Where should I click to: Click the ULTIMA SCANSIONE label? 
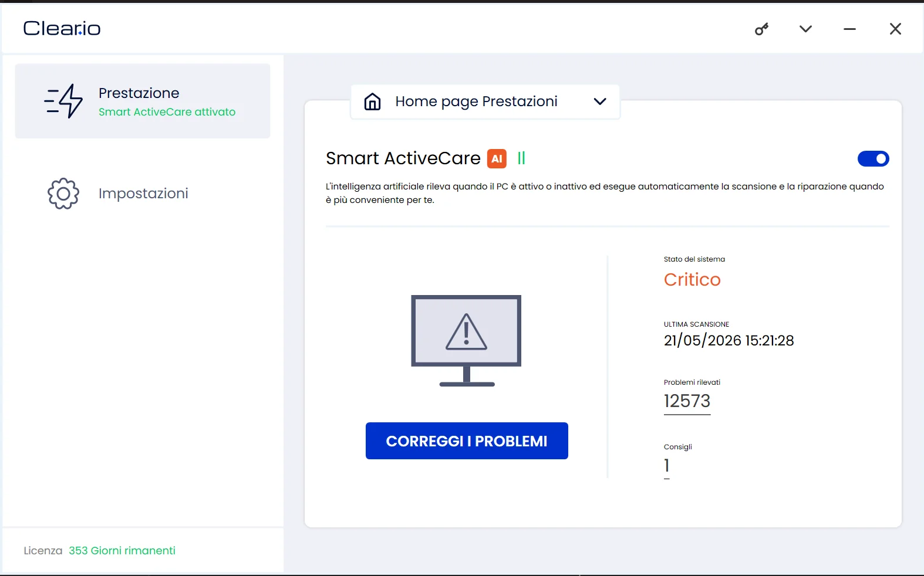(696, 324)
